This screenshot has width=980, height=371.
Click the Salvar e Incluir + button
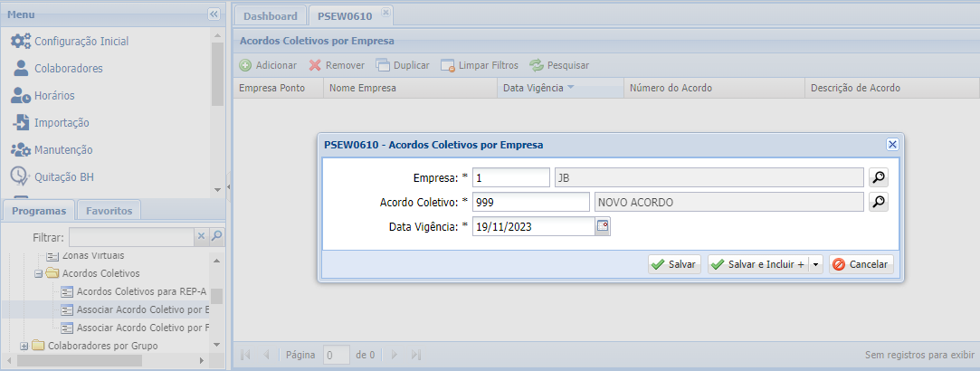point(758,264)
